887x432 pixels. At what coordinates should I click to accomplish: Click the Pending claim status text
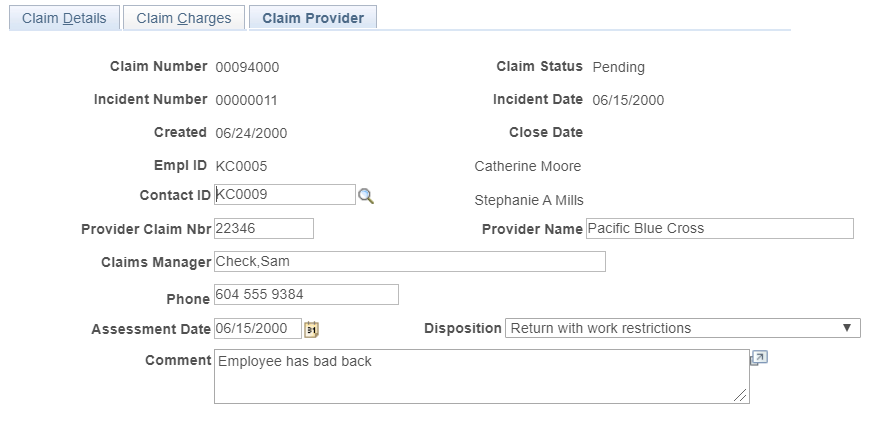(x=618, y=68)
